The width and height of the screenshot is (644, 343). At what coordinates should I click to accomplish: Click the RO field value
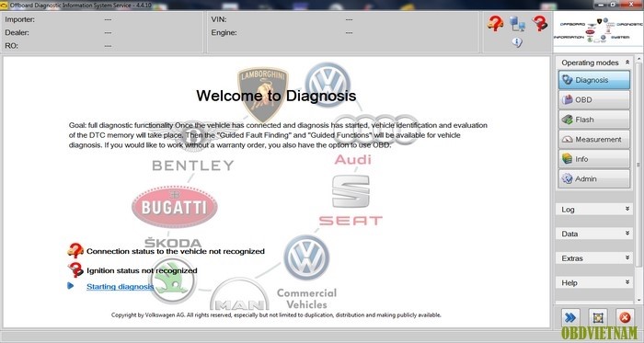click(108, 46)
